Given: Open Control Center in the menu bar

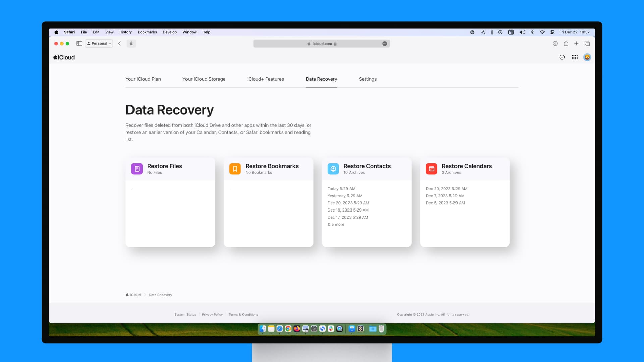Looking at the screenshot, I should click(552, 32).
